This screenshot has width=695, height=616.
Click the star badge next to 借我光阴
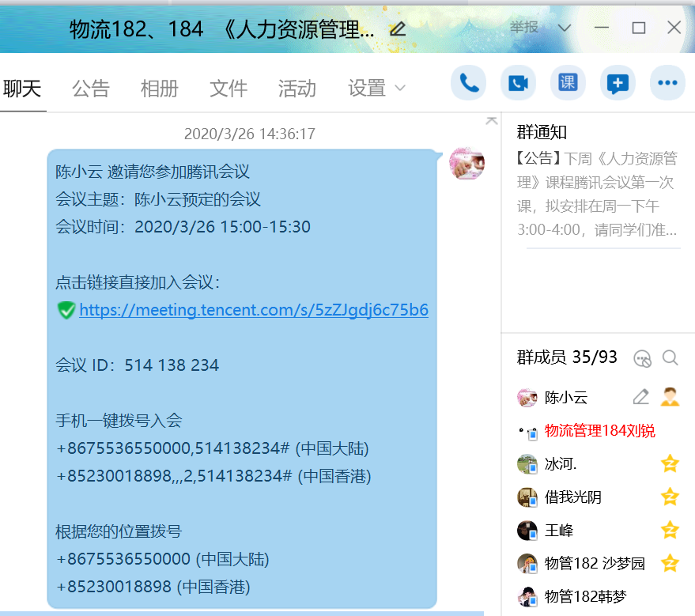coord(670,497)
